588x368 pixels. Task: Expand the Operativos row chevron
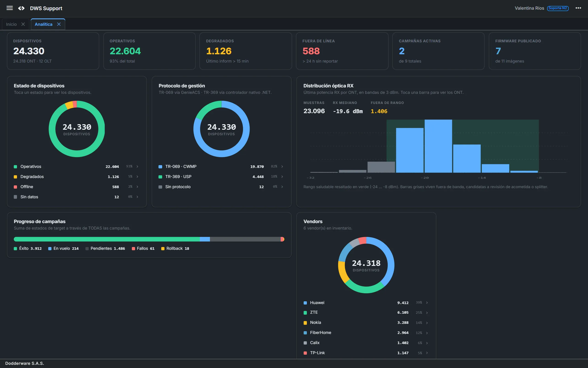coord(137,167)
